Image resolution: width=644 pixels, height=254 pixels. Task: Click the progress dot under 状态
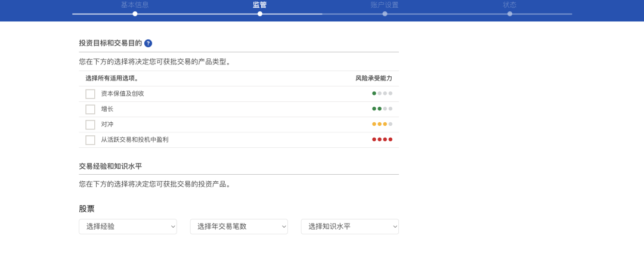tap(510, 14)
